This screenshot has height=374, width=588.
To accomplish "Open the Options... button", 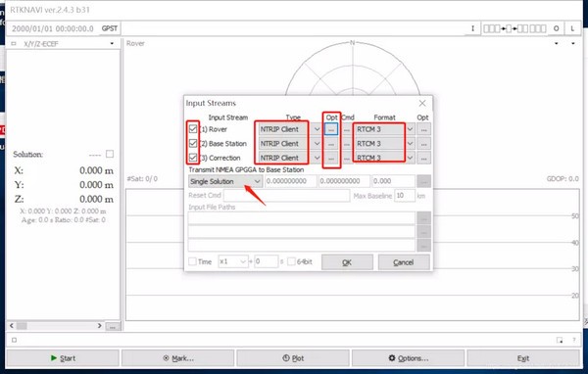I will point(409,358).
